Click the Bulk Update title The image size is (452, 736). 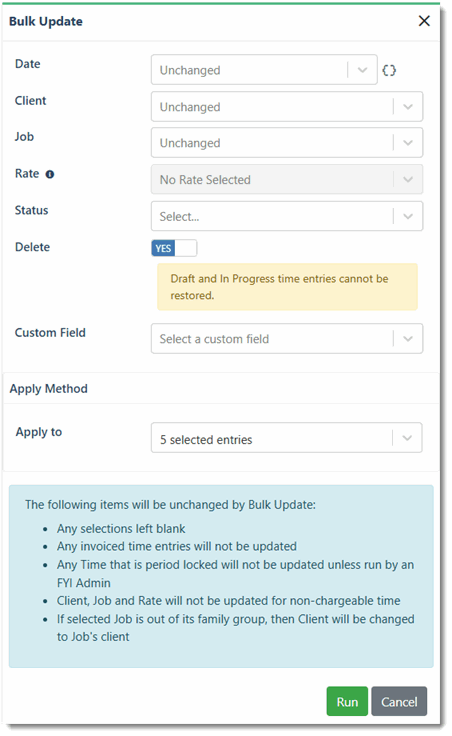(x=46, y=22)
